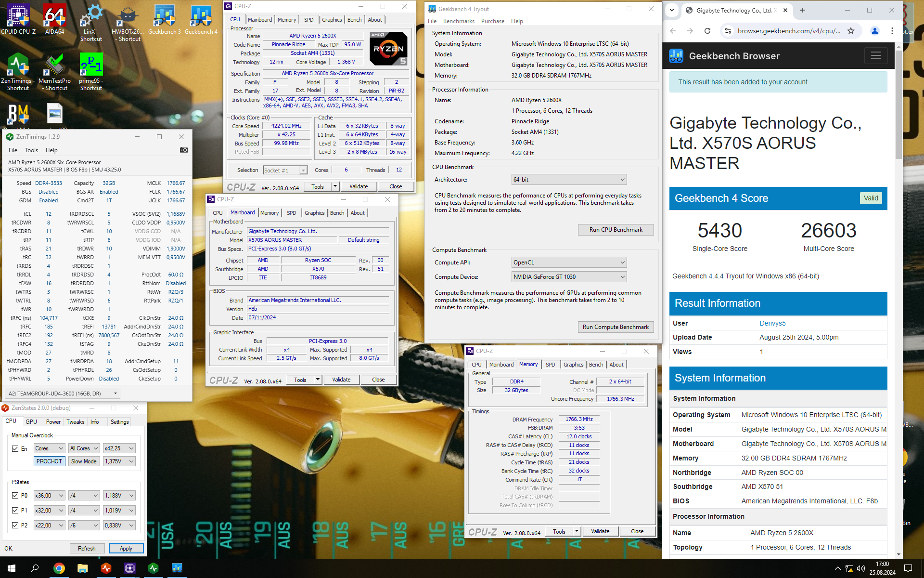Open CPUID CPU-Z desktop shortcut
924x578 pixels.
(x=18, y=19)
